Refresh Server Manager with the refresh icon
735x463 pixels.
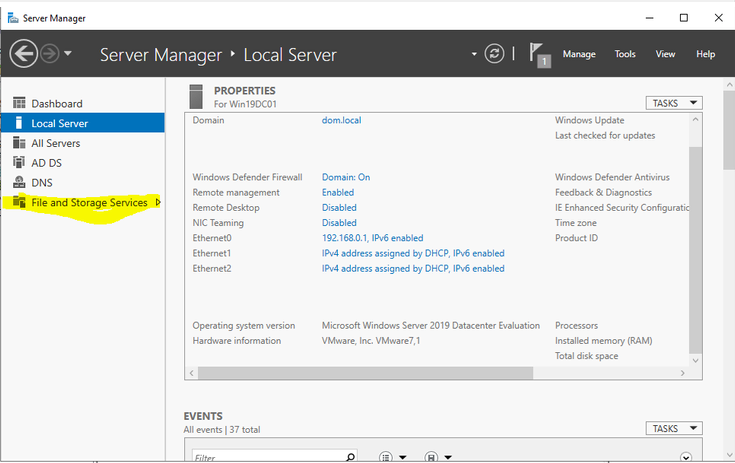tap(494, 54)
